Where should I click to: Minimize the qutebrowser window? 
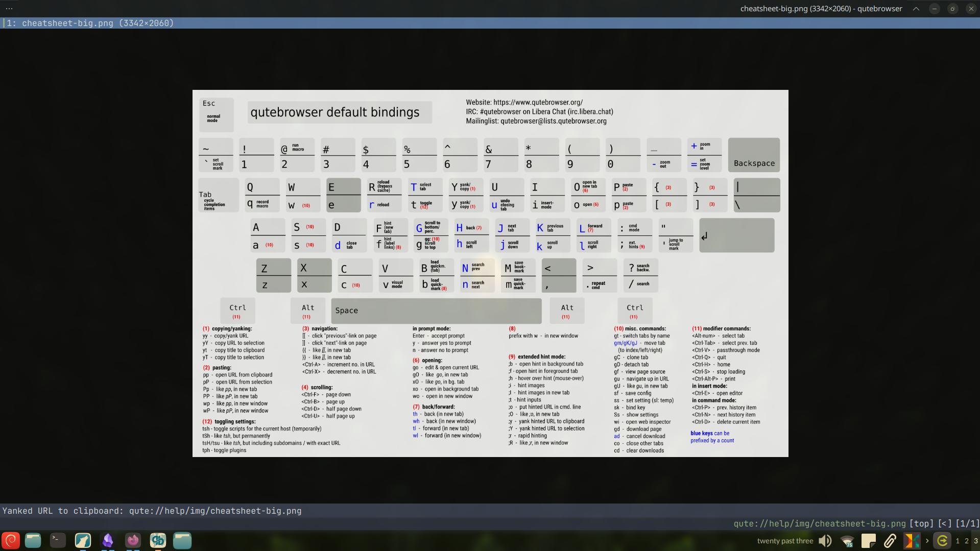pyautogui.click(x=934, y=9)
